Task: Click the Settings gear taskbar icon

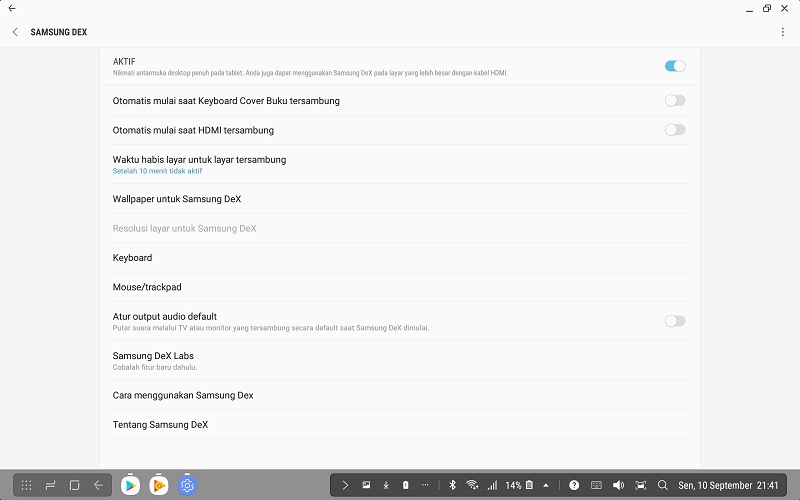Action: point(187,485)
